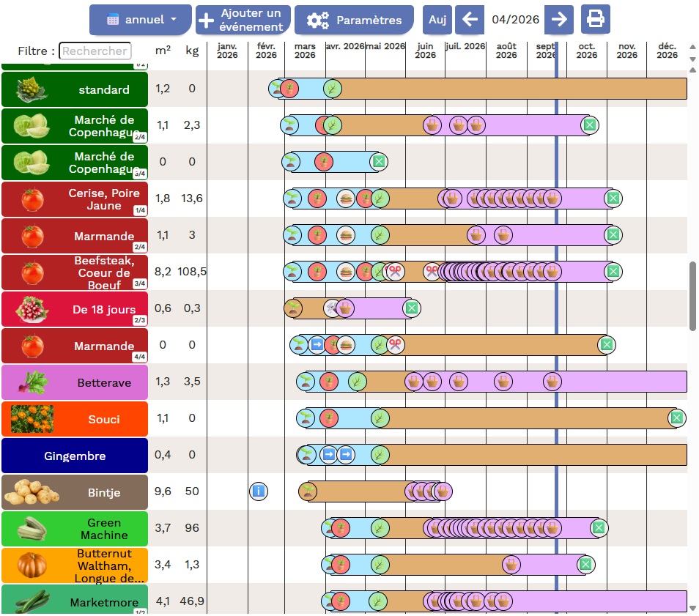
Task: Print the planning with printer icon
Action: pos(596,20)
